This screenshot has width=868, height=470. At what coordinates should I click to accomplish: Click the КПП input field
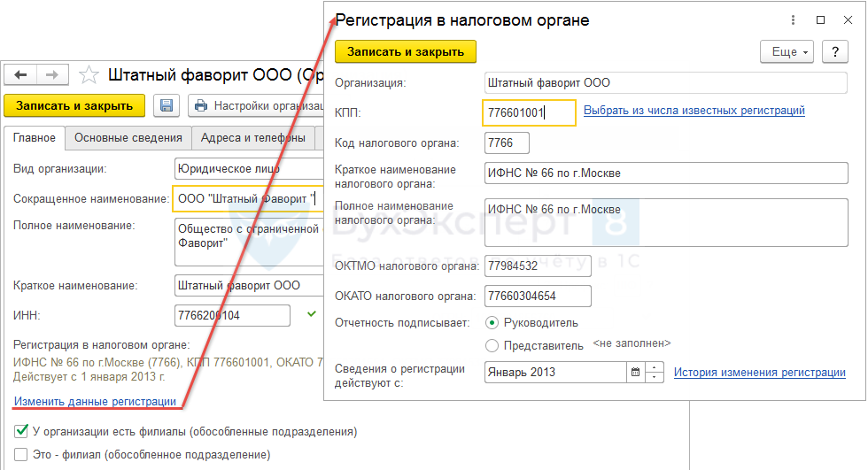point(529,112)
